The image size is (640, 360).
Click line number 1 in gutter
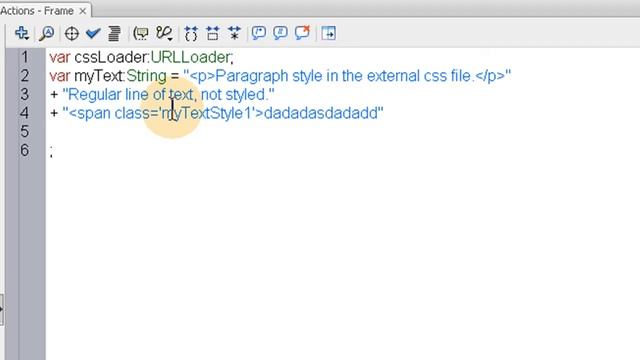click(x=25, y=57)
